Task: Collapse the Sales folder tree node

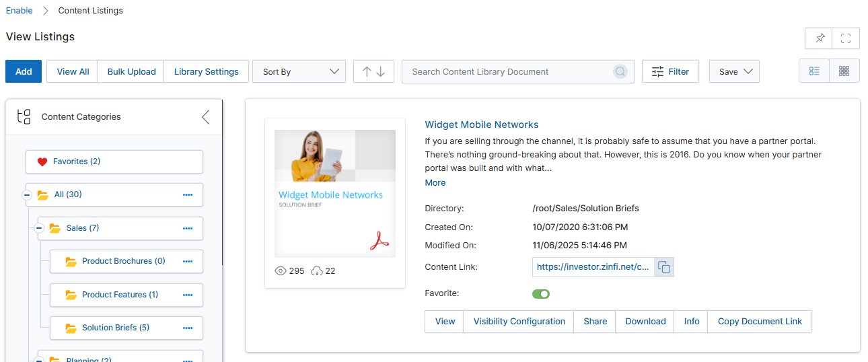Action: click(x=38, y=228)
